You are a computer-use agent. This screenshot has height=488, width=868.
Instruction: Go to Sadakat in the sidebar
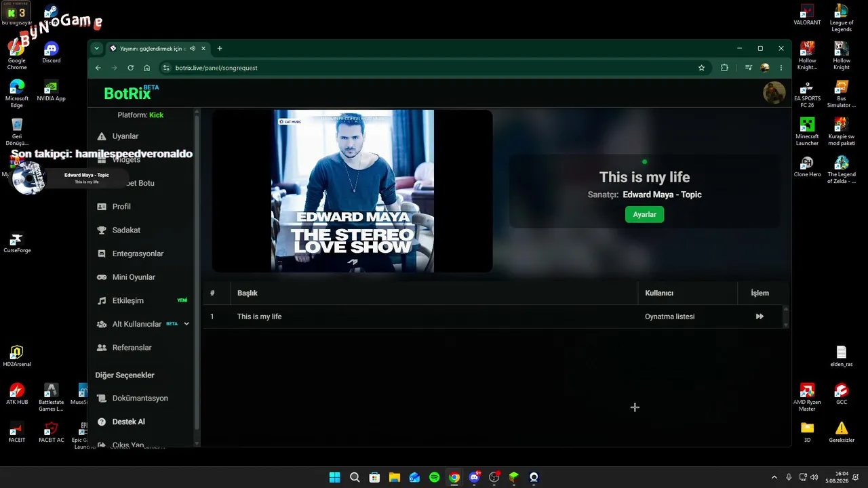[126, 230]
